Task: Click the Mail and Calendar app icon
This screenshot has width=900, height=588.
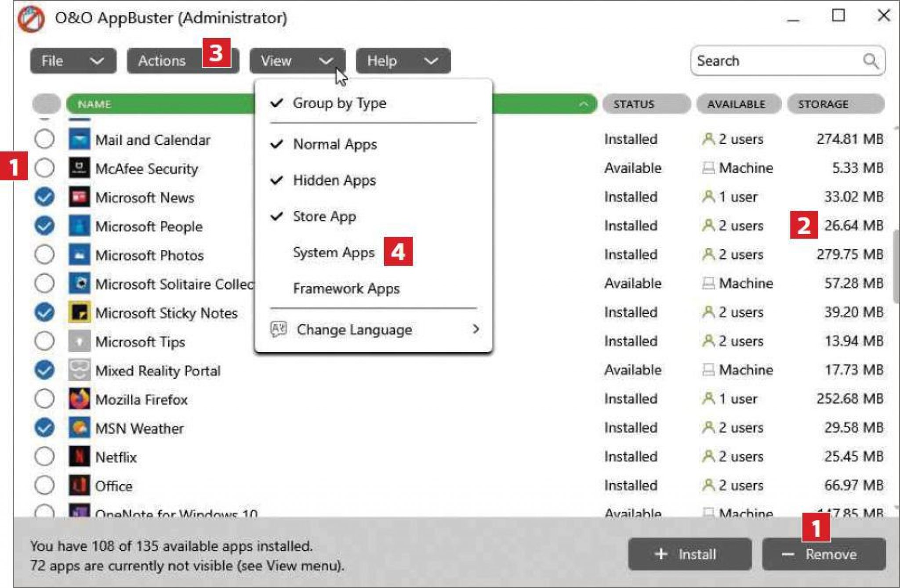Action: point(80,139)
